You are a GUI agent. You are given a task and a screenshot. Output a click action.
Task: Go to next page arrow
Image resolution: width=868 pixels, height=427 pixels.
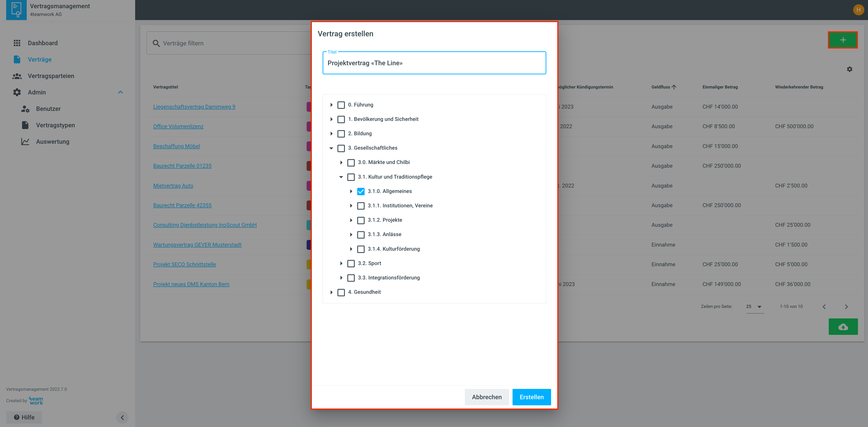tap(846, 306)
